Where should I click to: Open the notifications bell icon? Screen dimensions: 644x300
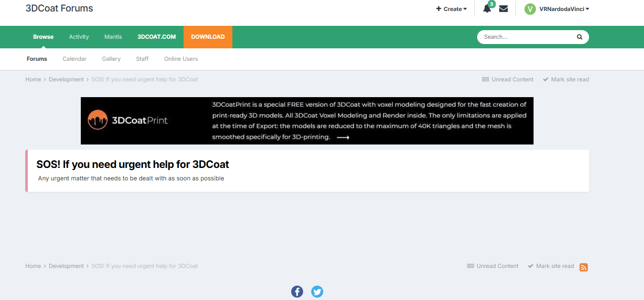pos(487,9)
